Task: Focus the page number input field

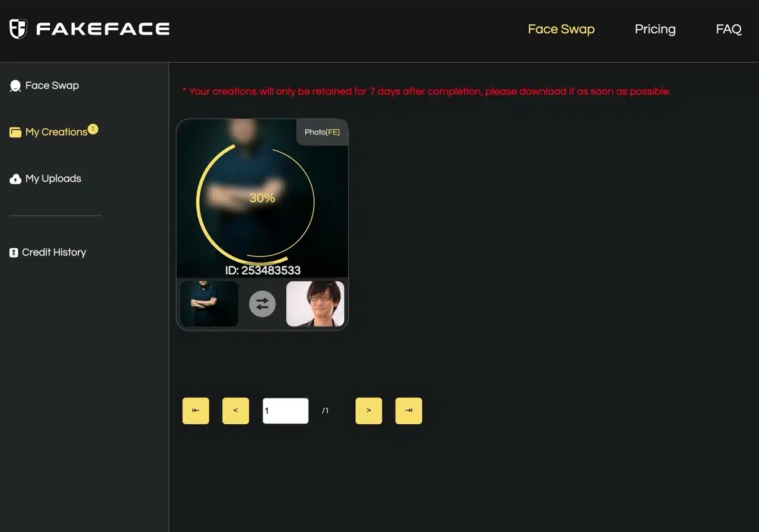Action: tap(285, 411)
